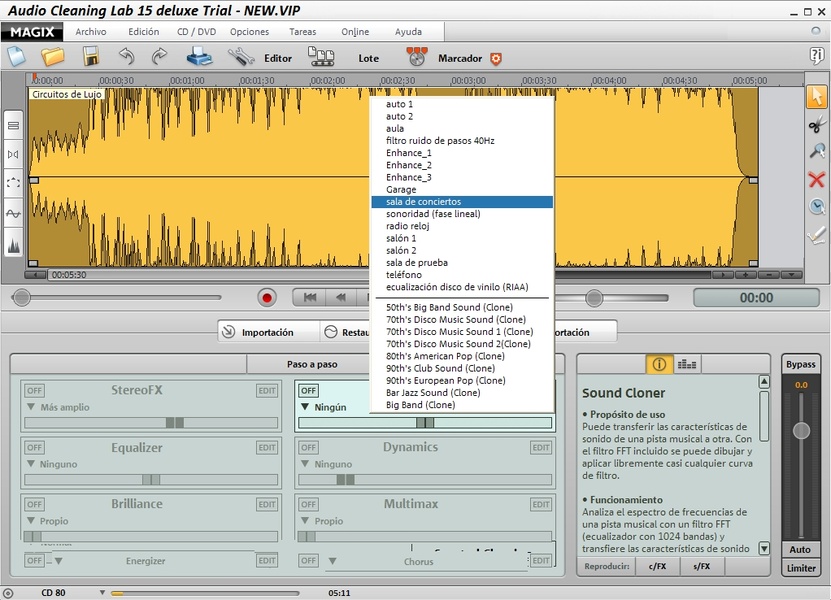This screenshot has height=600, width=831.
Task: Enable the Equalizer effect OFF button
Action: point(34,448)
